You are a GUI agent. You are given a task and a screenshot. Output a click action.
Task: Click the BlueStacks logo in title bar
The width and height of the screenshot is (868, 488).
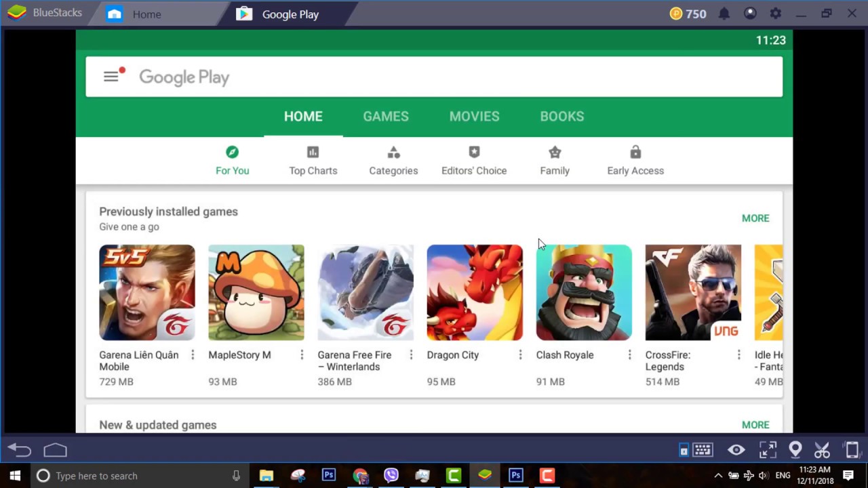point(17,14)
